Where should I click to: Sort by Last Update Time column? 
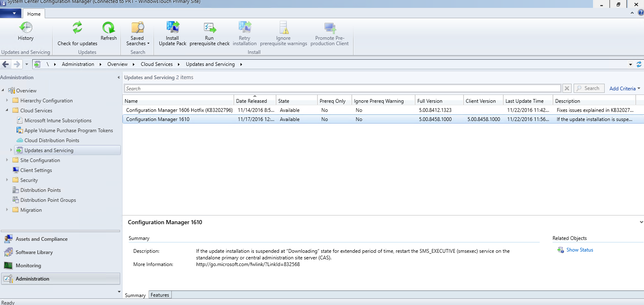click(528, 101)
